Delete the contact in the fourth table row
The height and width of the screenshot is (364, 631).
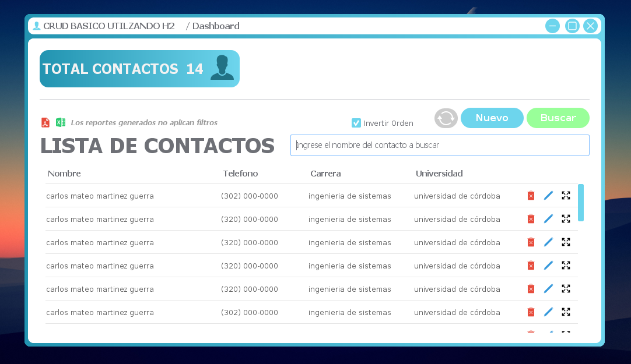point(531,266)
